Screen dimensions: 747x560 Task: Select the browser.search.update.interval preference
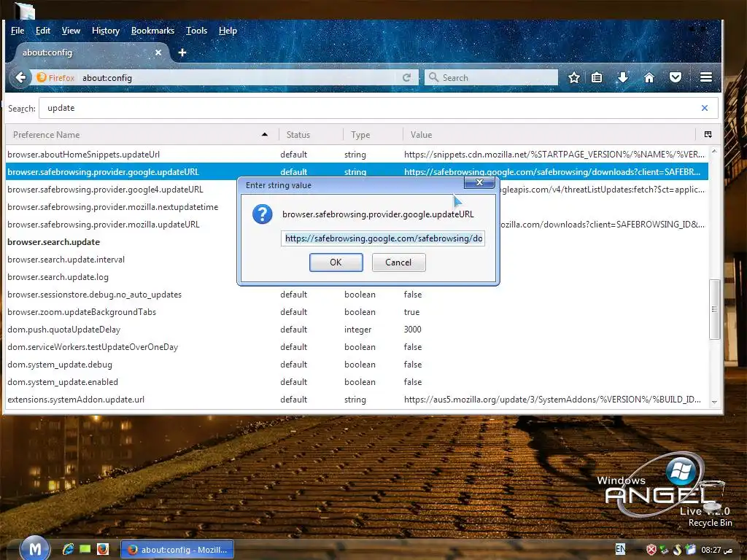66,260
